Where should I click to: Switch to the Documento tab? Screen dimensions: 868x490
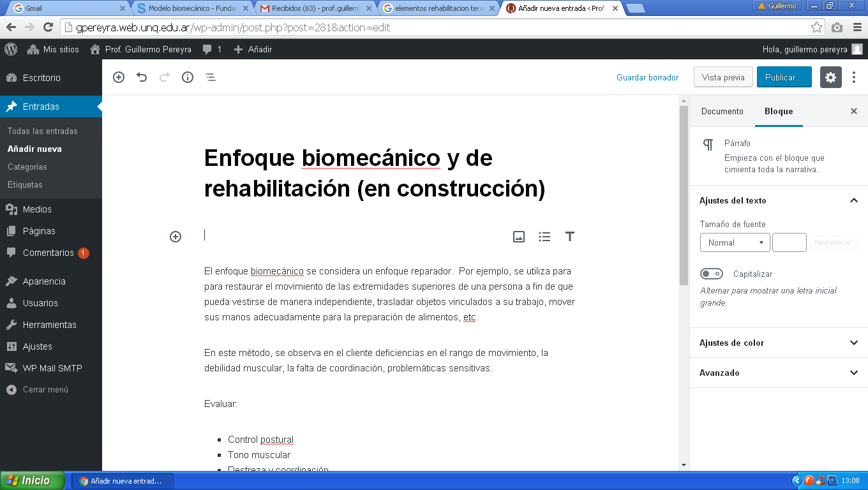722,111
